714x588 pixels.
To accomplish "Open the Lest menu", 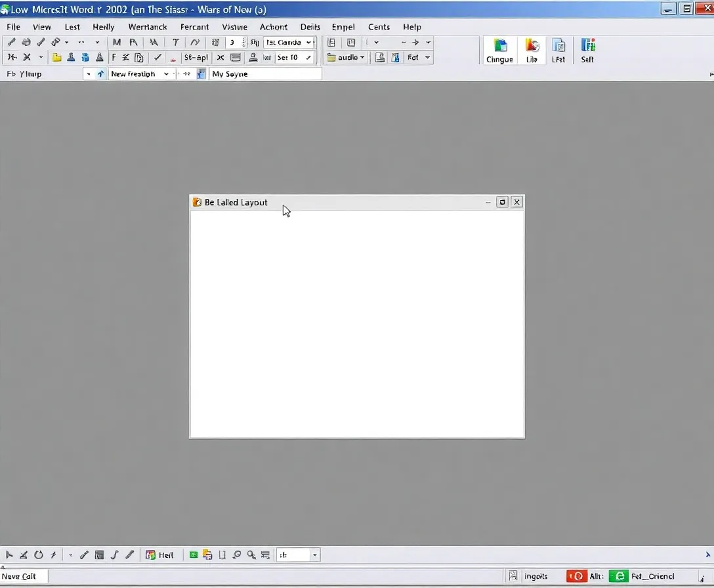I will tap(72, 27).
